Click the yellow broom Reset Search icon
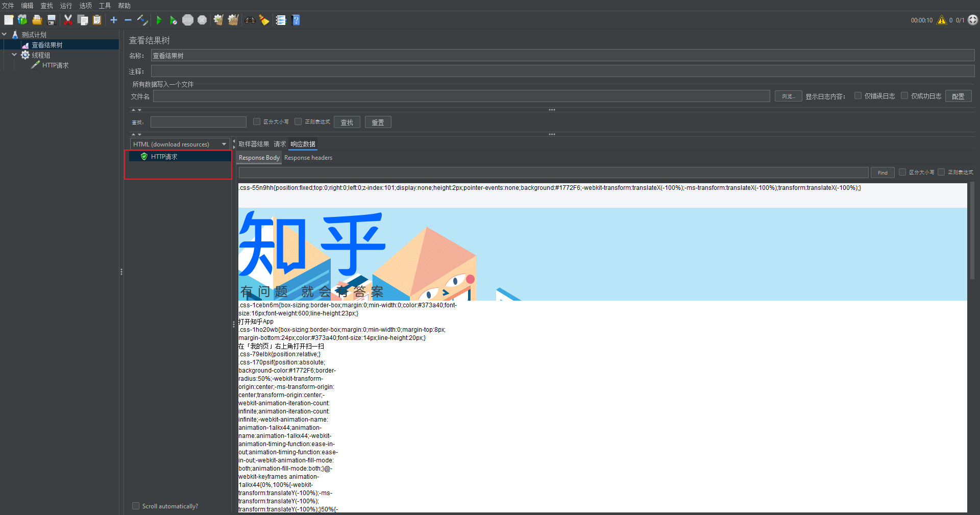 [x=264, y=20]
